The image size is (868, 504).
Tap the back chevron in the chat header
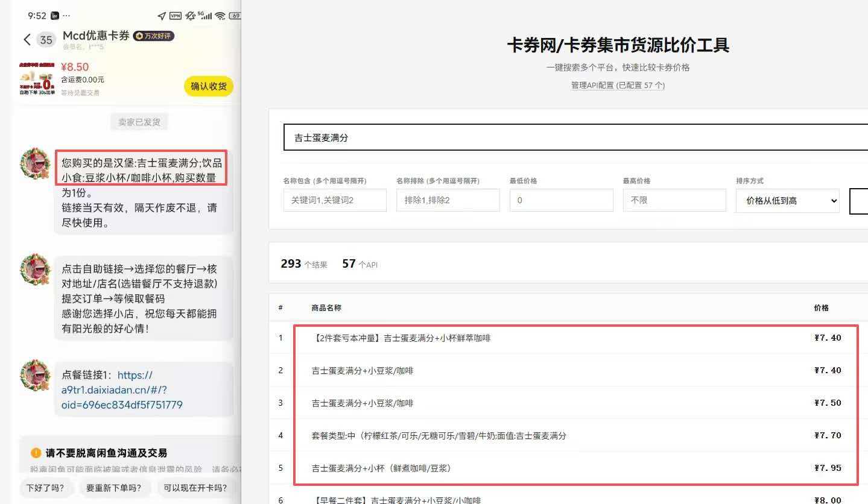tap(27, 39)
